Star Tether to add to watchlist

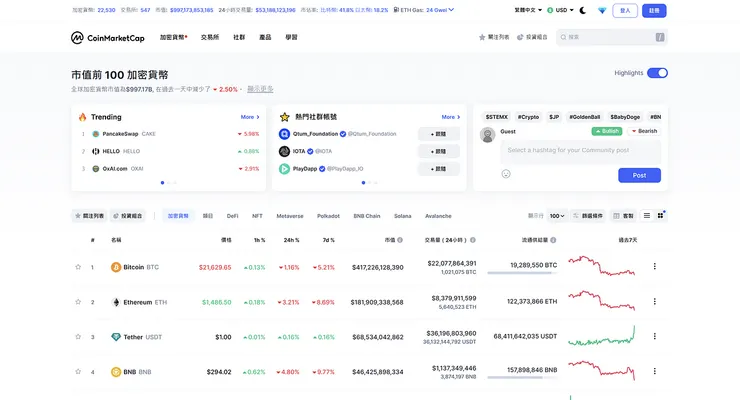78,337
